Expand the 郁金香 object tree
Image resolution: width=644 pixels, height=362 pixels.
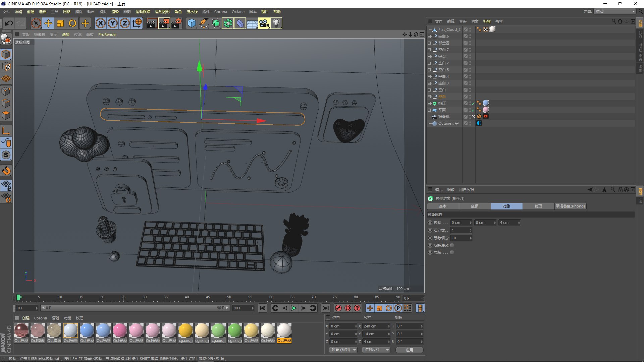click(x=429, y=43)
